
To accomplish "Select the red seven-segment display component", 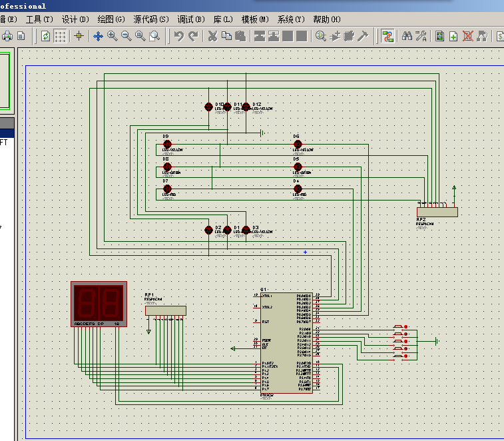I will (99, 304).
